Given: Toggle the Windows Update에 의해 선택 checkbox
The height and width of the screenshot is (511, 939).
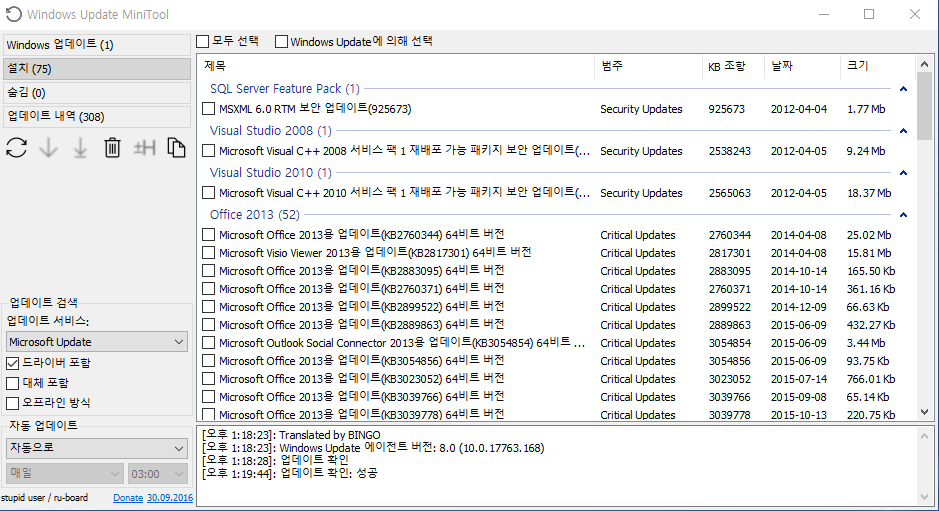Looking at the screenshot, I should pos(281,41).
